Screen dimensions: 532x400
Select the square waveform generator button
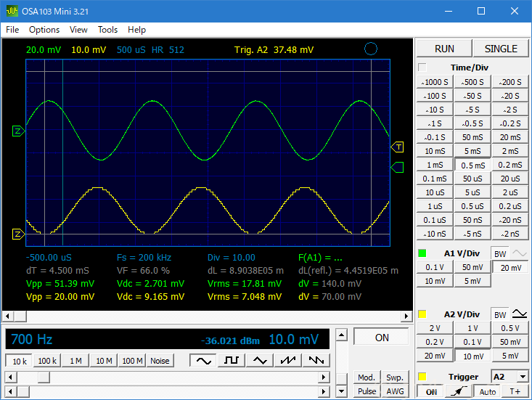pyautogui.click(x=232, y=360)
